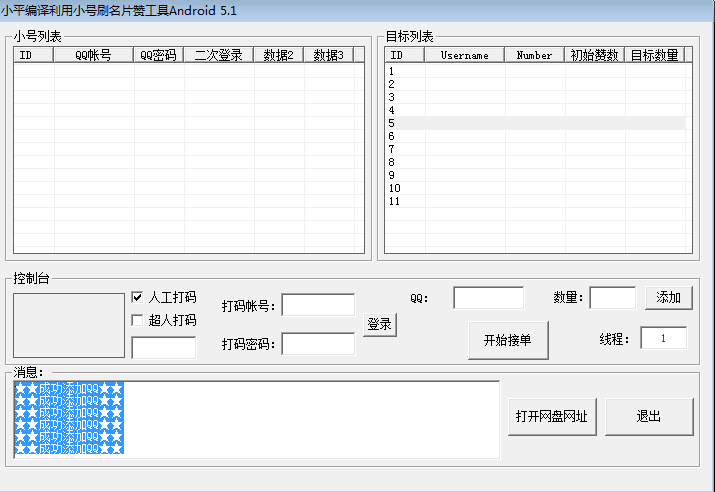Click the 线程 field showing 1
This screenshot has width=715, height=492.
tap(663, 338)
